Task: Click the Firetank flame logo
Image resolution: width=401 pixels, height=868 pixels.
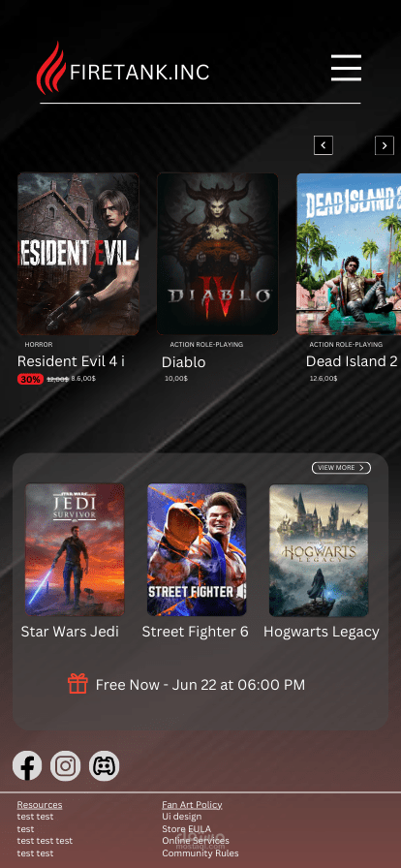Action: tap(51, 68)
